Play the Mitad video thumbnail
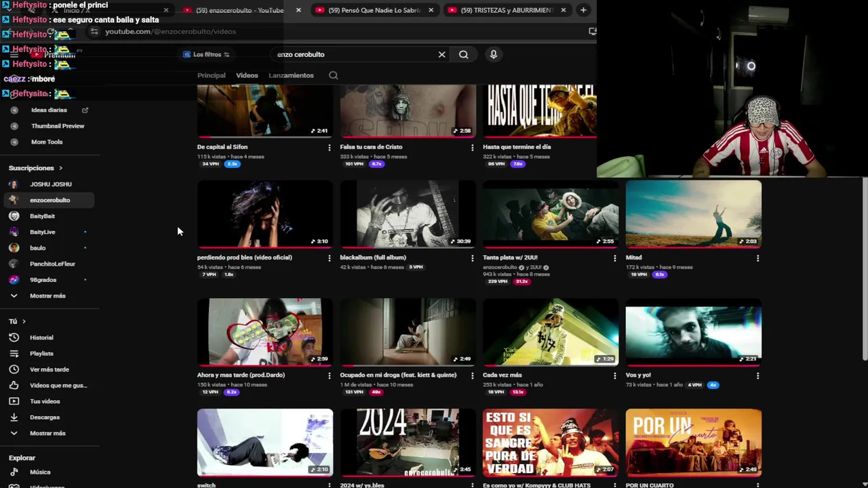Viewport: 868px width, 488px height. coord(693,214)
